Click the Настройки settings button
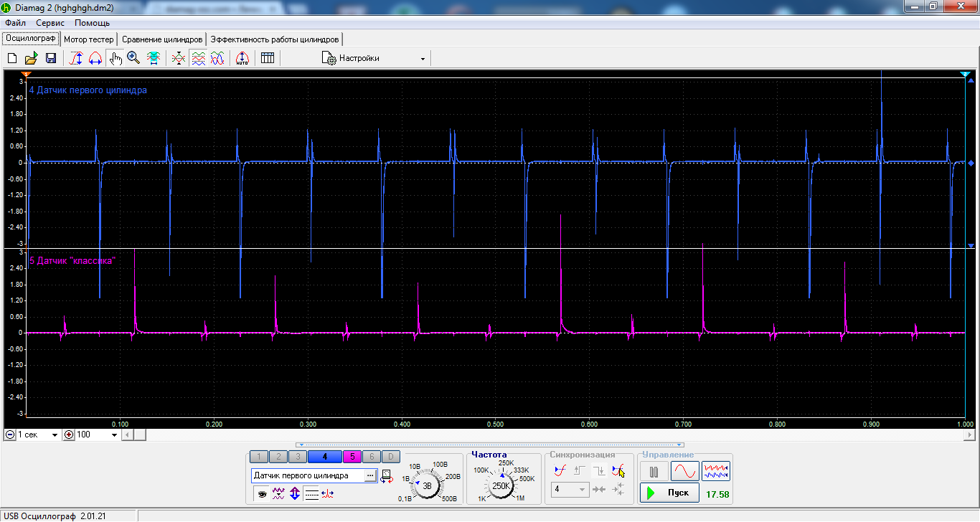Screen dimensions: 980x522 coord(352,58)
